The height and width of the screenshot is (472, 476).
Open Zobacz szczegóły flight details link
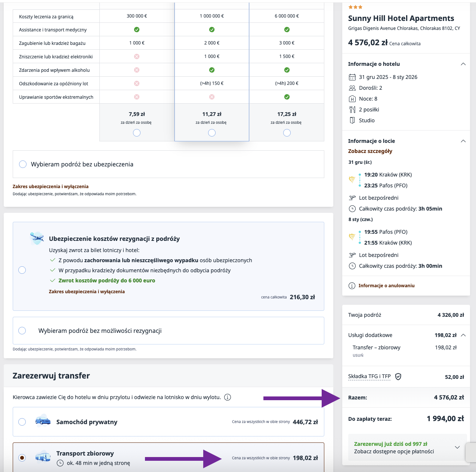point(370,151)
